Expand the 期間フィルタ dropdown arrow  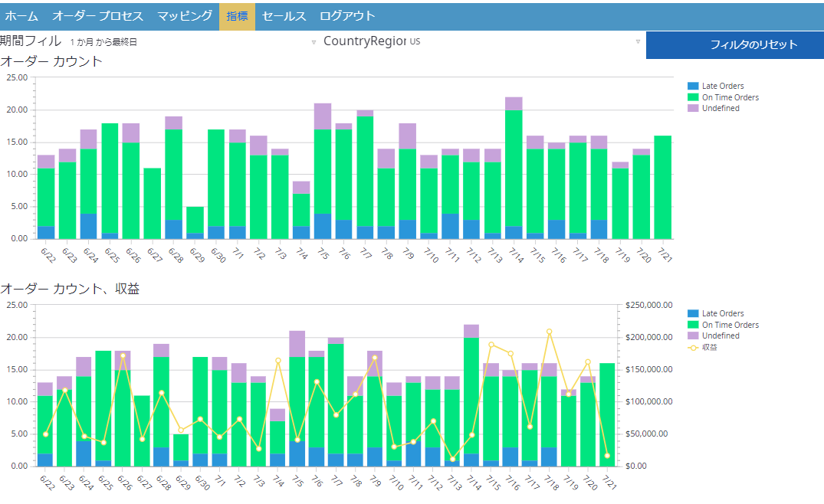[314, 42]
